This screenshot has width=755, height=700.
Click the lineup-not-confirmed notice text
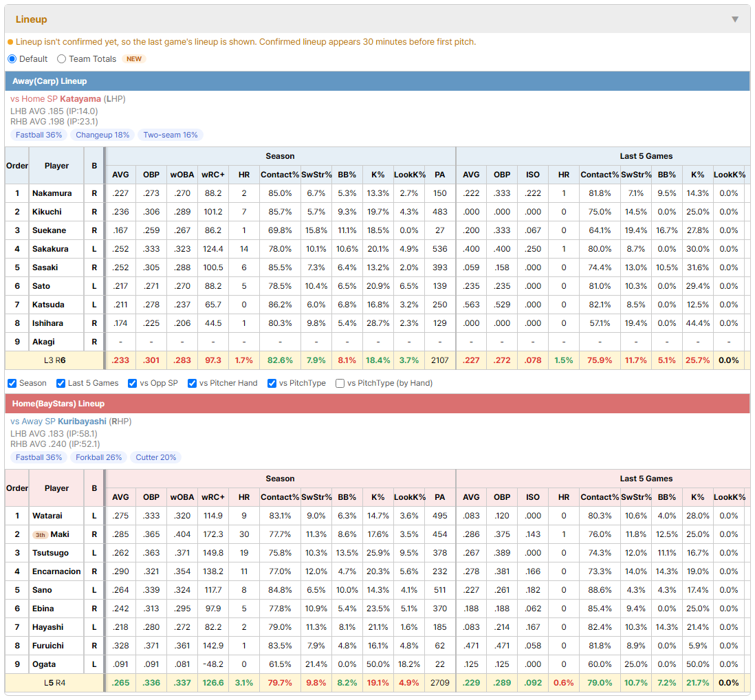(245, 42)
